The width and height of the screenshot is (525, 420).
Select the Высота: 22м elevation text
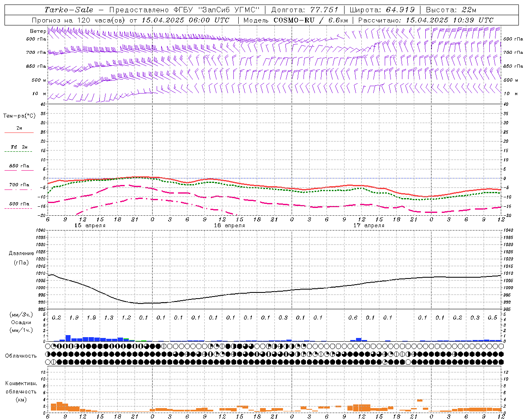[451, 10]
